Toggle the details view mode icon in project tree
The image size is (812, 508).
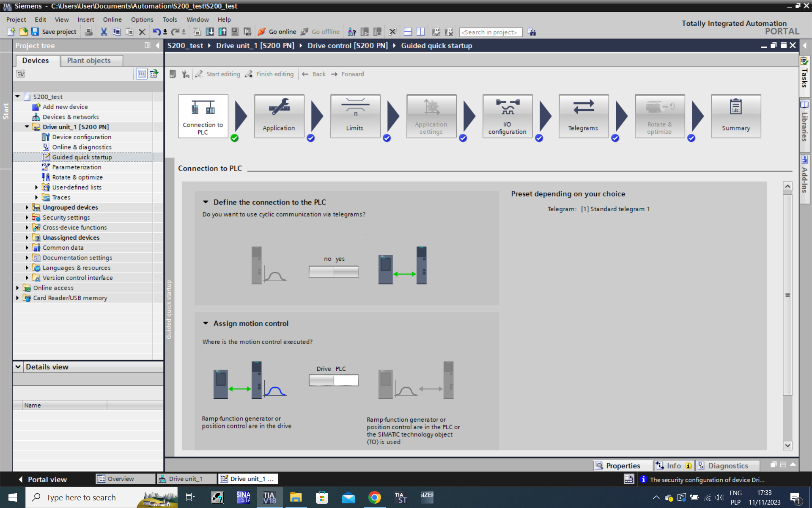(x=142, y=74)
